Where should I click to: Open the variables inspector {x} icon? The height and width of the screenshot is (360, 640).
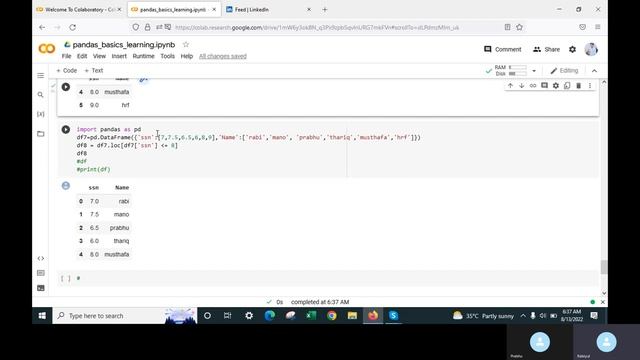pos(40,114)
